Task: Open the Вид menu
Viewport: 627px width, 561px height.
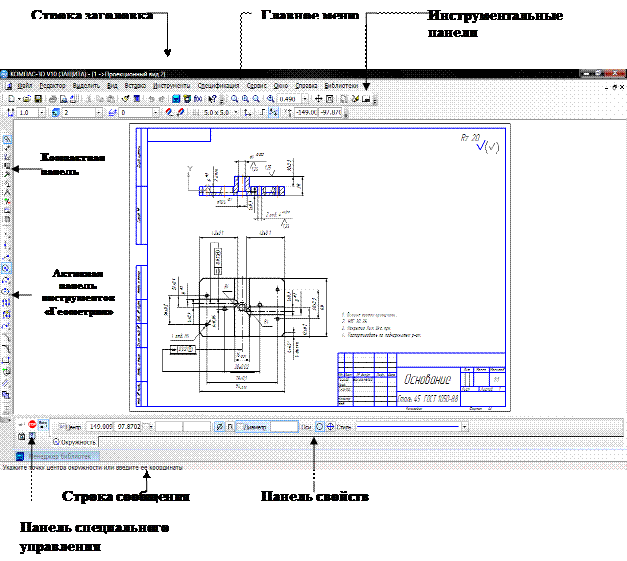Action: point(112,86)
